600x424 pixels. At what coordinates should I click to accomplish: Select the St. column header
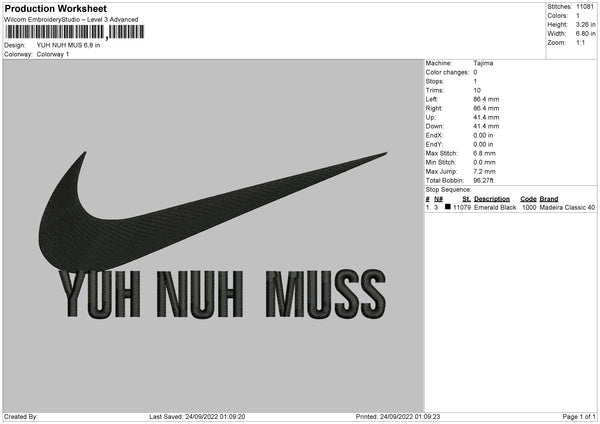point(466,199)
